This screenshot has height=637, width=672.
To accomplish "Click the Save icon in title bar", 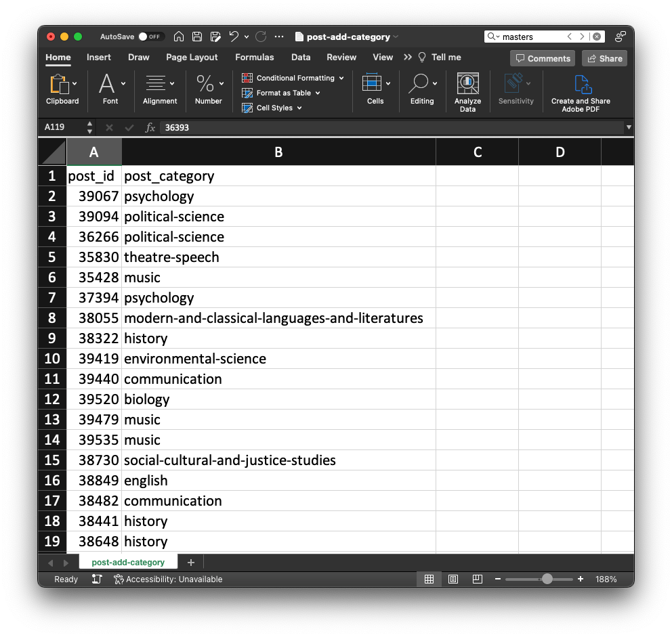I will 197,37.
